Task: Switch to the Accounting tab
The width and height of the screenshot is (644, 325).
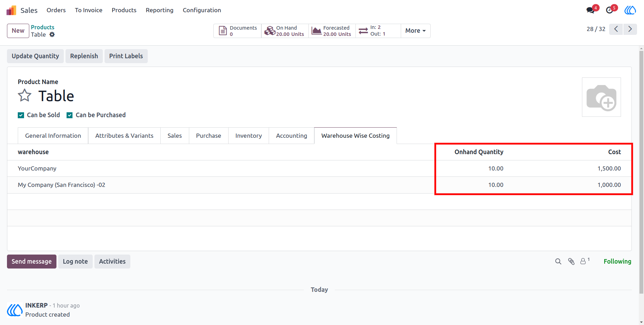Action: (x=292, y=136)
